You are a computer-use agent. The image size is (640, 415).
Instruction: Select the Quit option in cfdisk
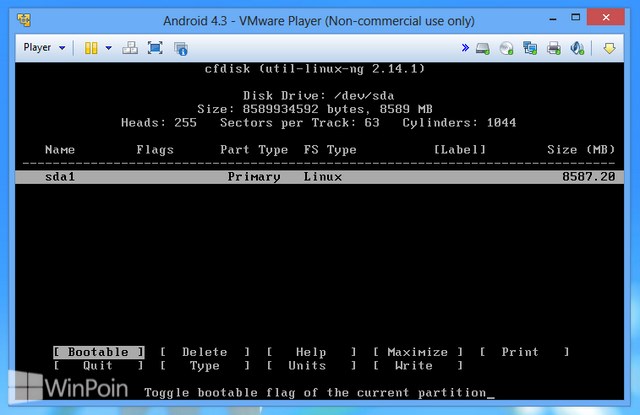pyautogui.click(x=98, y=366)
